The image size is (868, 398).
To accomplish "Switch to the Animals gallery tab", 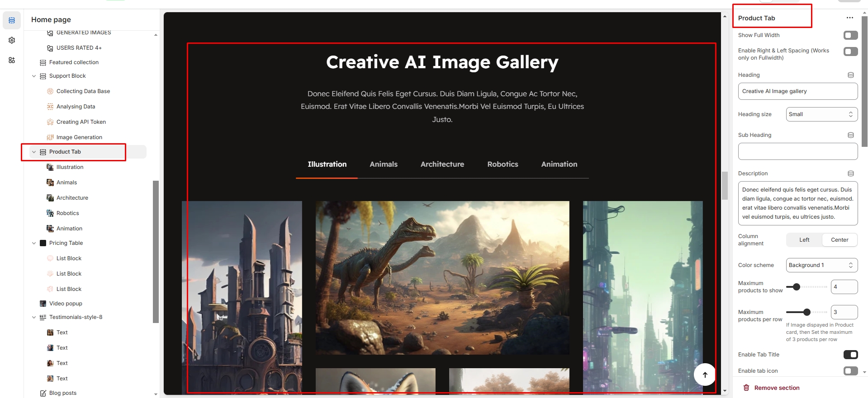I will click(x=383, y=164).
